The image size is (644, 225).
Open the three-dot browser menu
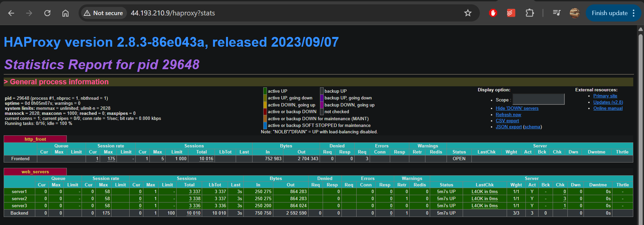634,13
